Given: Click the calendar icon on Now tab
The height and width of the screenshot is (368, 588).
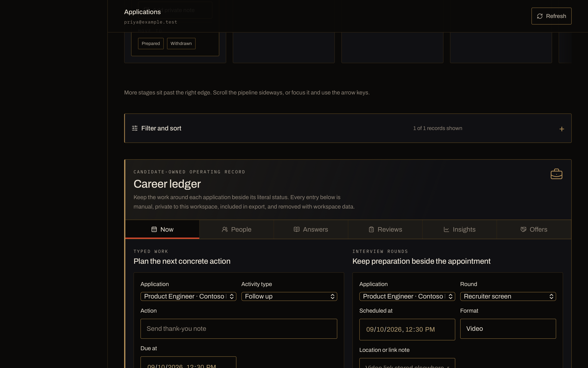Looking at the screenshot, I should pos(154,229).
